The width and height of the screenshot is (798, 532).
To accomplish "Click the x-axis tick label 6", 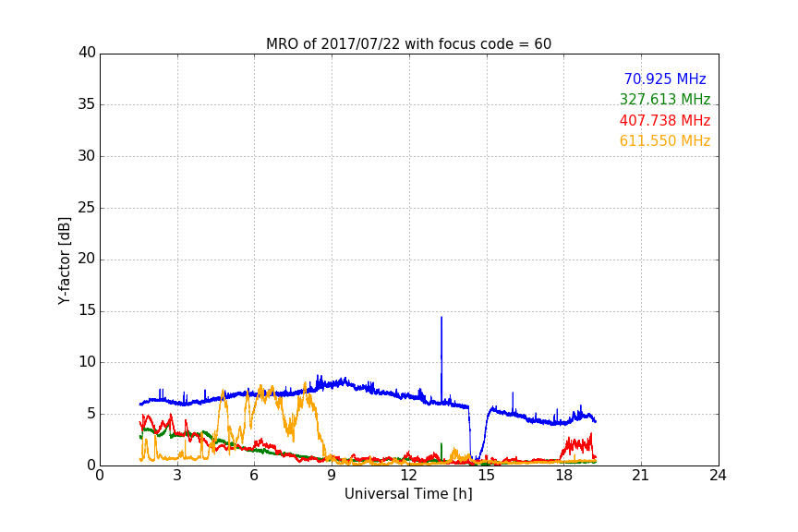I will pos(255,476).
